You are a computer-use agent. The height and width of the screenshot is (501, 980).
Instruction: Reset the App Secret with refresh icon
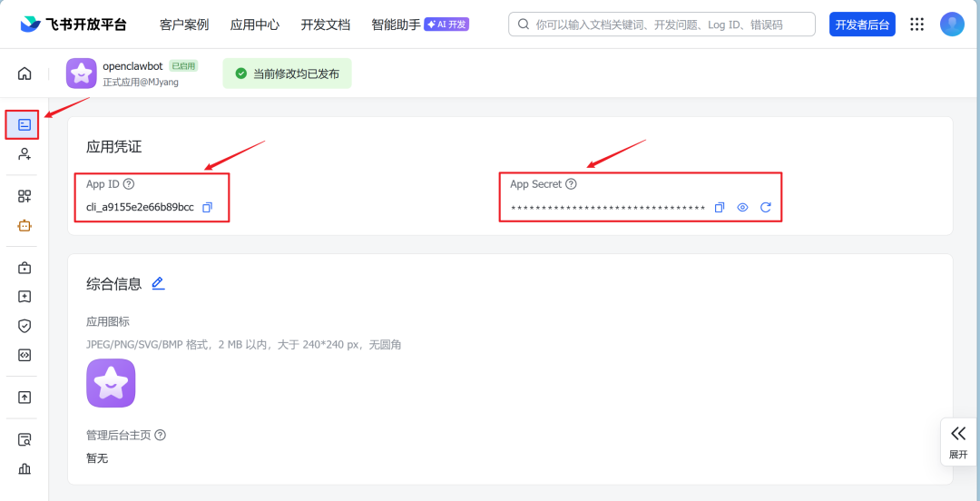pos(766,208)
